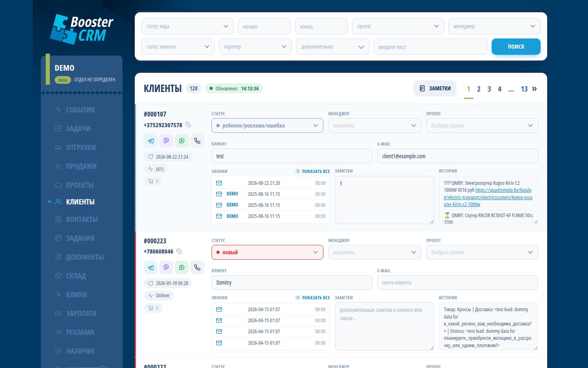Expand the статус клиента filter dropdown
The image size is (588, 368).
pos(178,47)
